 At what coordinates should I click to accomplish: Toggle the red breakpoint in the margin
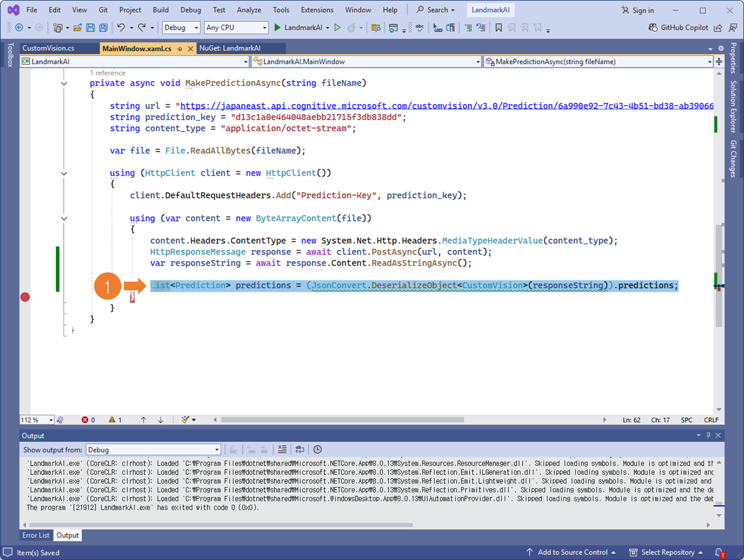click(25, 297)
